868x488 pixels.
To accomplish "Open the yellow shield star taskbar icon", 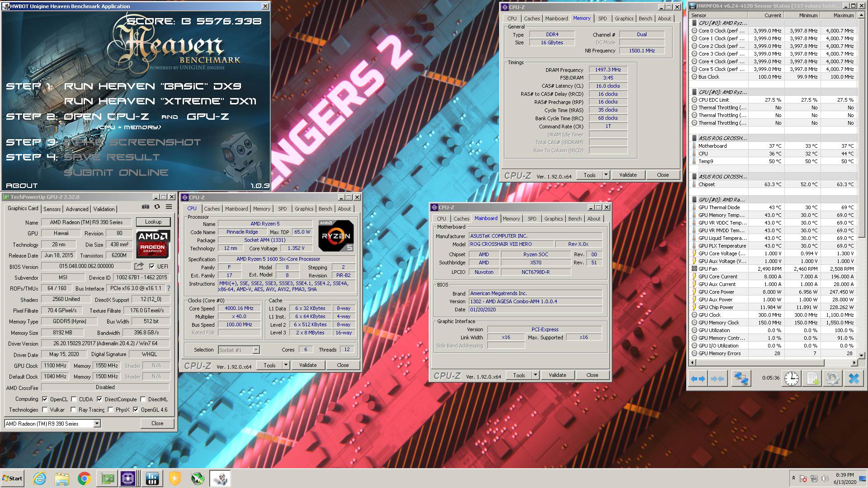I will pos(175,479).
